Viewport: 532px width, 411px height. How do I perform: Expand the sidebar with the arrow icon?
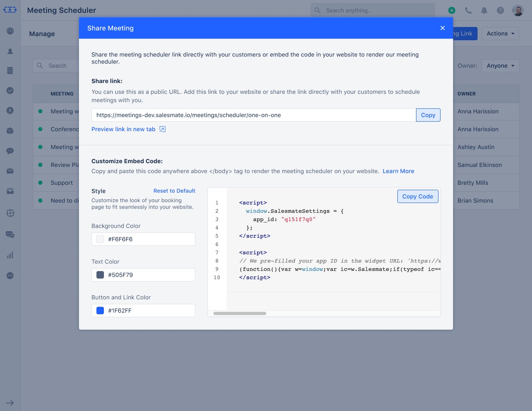click(10, 403)
